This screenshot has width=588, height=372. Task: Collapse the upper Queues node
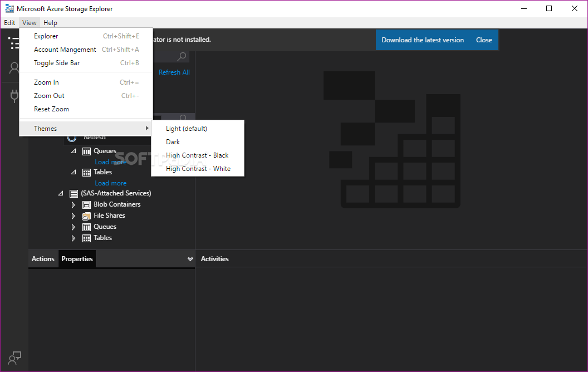click(x=73, y=151)
